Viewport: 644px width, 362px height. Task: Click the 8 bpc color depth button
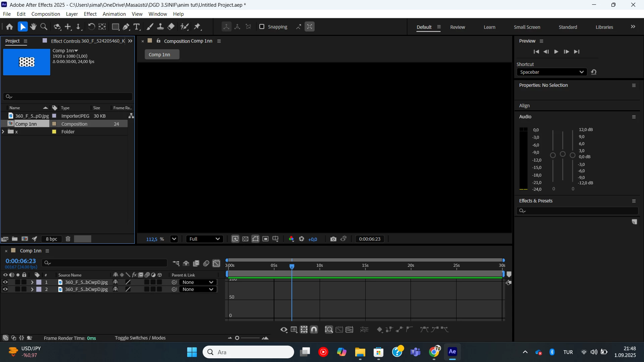51,239
